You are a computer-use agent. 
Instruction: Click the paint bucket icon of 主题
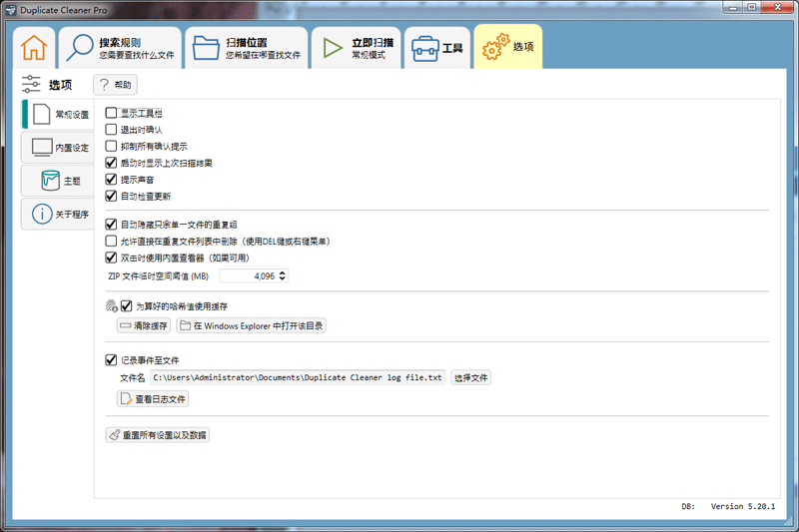[x=51, y=181]
